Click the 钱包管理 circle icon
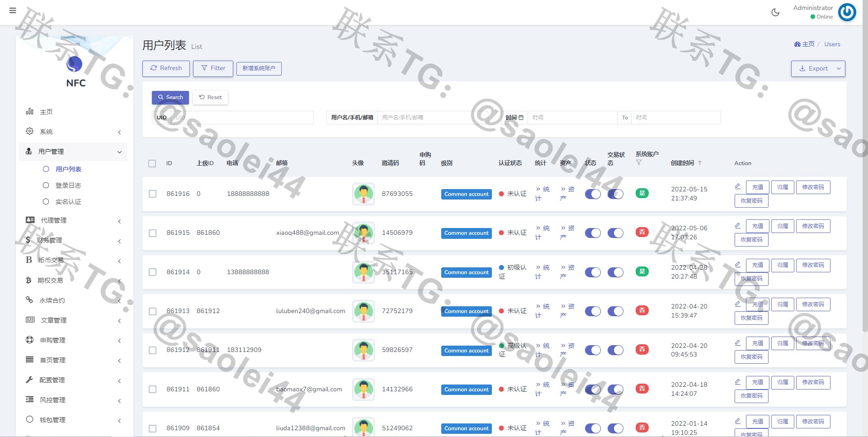Image resolution: width=868 pixels, height=437 pixels. click(x=30, y=419)
